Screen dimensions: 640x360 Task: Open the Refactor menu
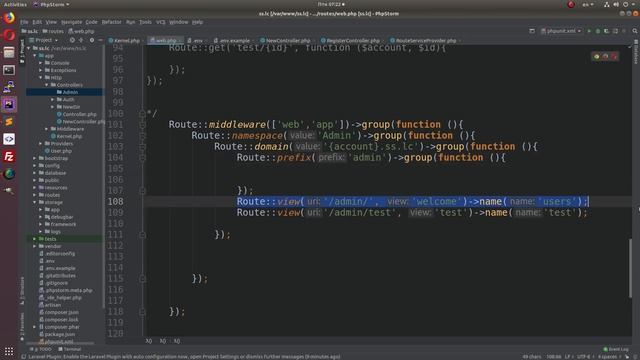(x=111, y=22)
